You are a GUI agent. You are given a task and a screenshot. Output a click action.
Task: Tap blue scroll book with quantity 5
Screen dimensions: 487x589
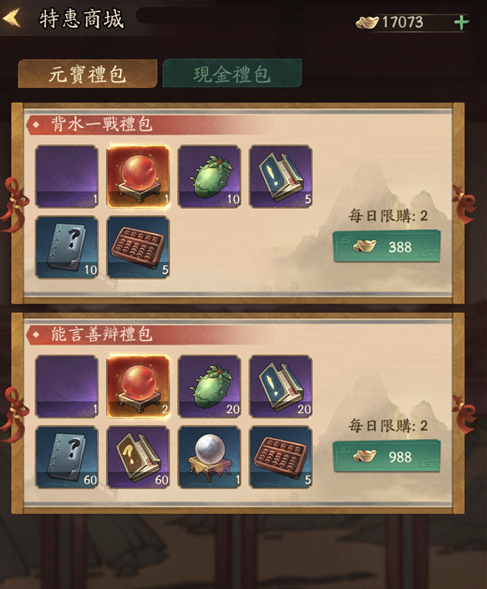click(x=281, y=177)
